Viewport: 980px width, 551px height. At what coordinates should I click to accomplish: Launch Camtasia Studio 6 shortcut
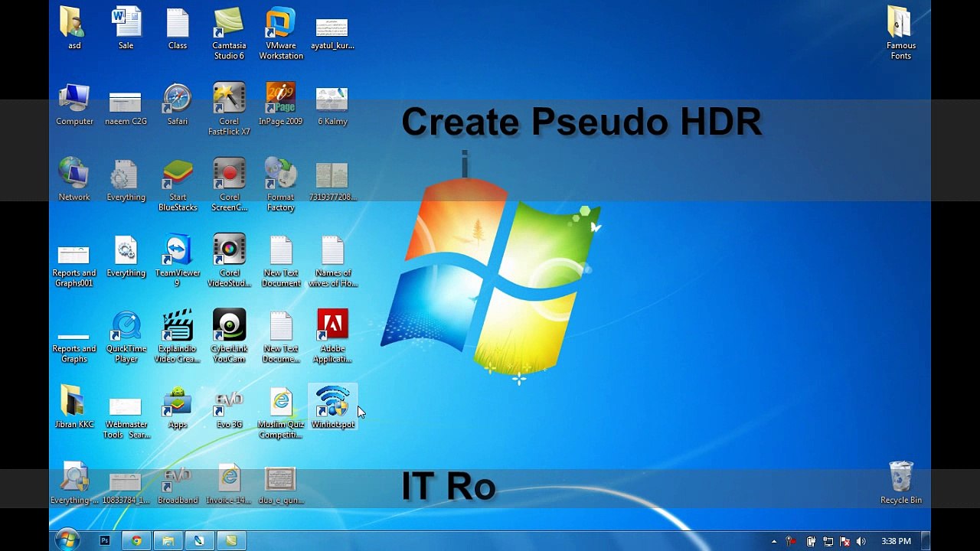click(229, 33)
